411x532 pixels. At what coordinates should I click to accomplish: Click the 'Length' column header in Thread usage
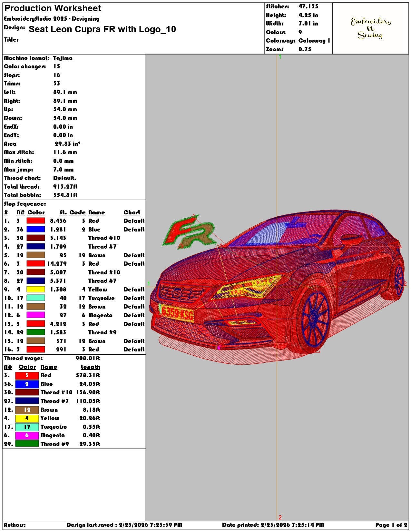[x=91, y=367]
